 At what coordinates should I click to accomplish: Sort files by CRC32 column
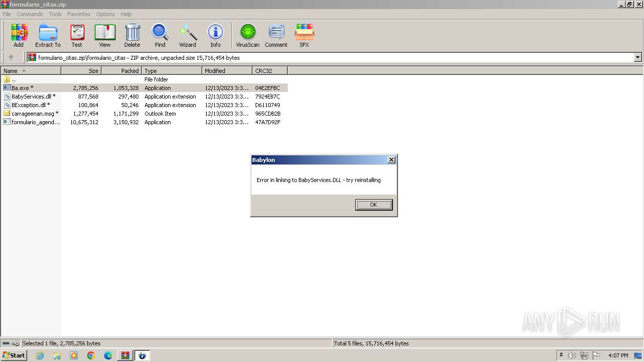(270, 71)
